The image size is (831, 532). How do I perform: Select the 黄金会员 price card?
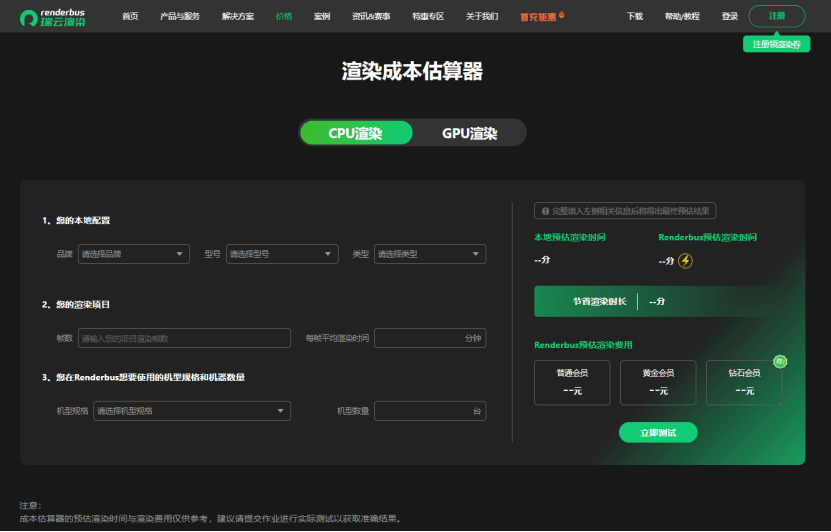tap(658, 383)
